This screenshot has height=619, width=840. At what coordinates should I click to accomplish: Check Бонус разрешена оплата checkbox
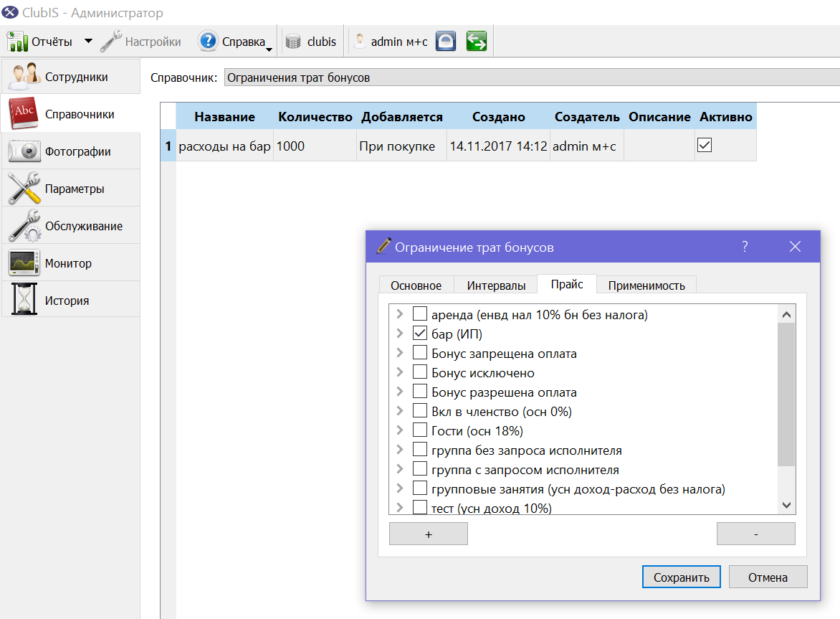pyautogui.click(x=420, y=391)
